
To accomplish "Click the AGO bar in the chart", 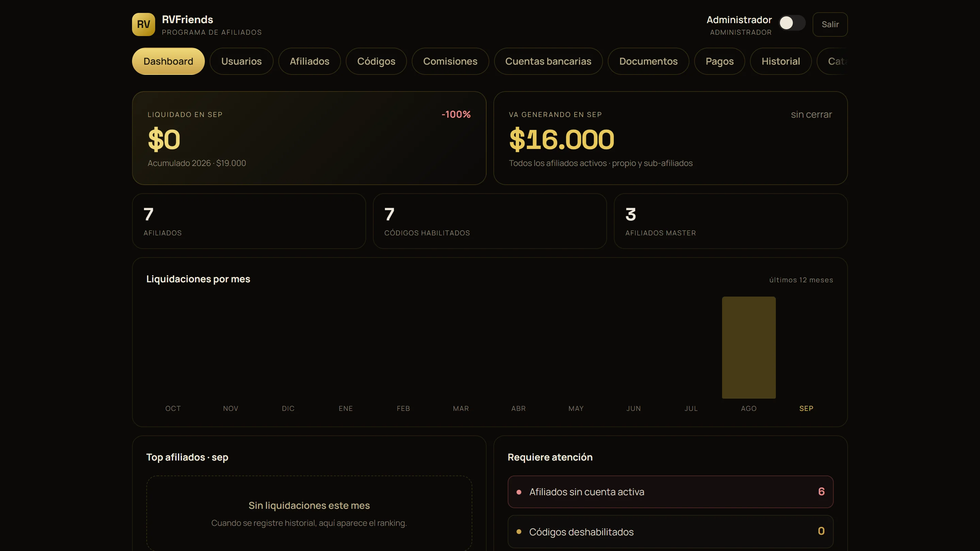I will point(749,348).
